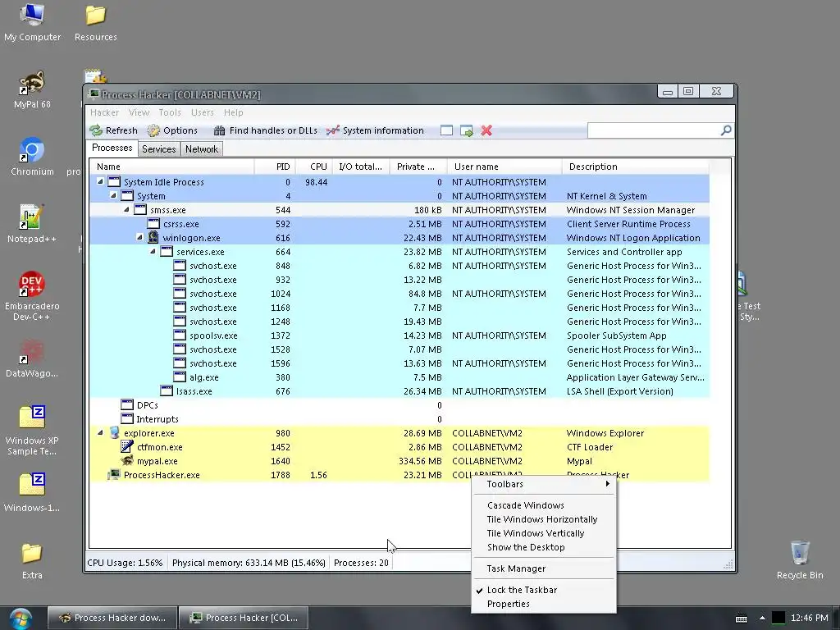The height and width of the screenshot is (630, 840).
Task: Collapse the explorer.exe tree node
Action: click(100, 433)
